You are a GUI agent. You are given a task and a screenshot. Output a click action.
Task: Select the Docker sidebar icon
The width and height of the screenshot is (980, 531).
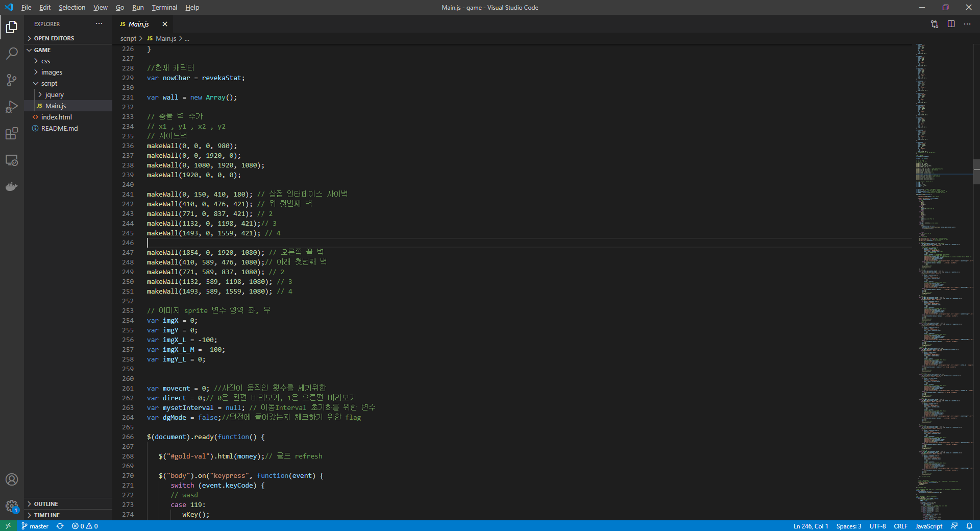[11, 186]
